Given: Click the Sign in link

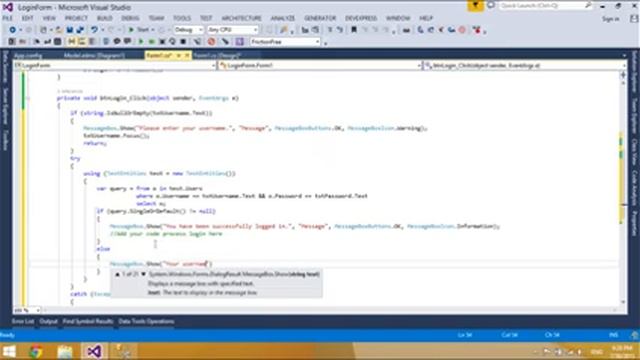Looking at the screenshot, I should (x=611, y=19).
